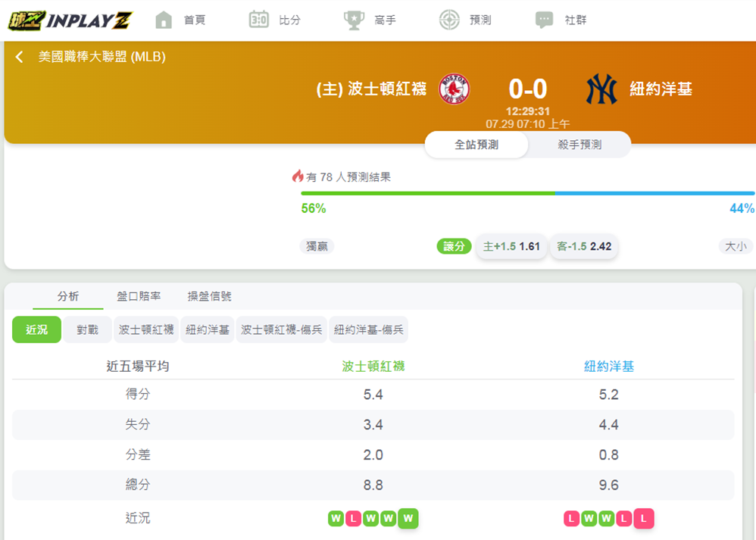
Task: Click the 0-0 score
Action: 528,89
